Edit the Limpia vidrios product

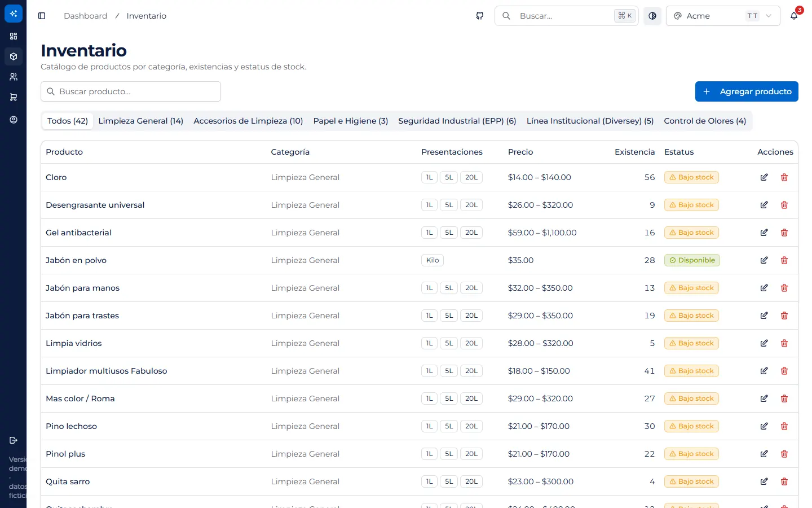click(x=764, y=343)
